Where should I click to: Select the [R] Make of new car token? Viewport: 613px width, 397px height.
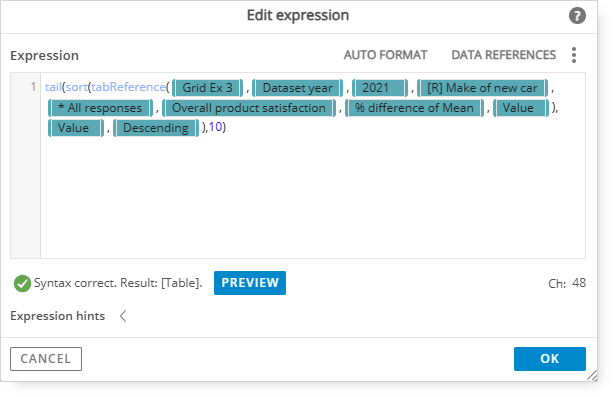pyautogui.click(x=482, y=88)
